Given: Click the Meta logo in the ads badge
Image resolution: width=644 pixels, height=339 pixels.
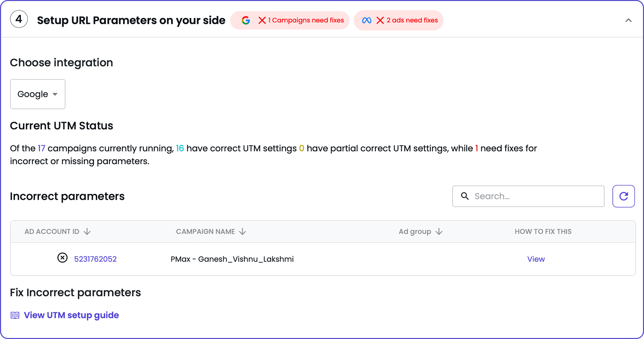Looking at the screenshot, I should pos(367,20).
